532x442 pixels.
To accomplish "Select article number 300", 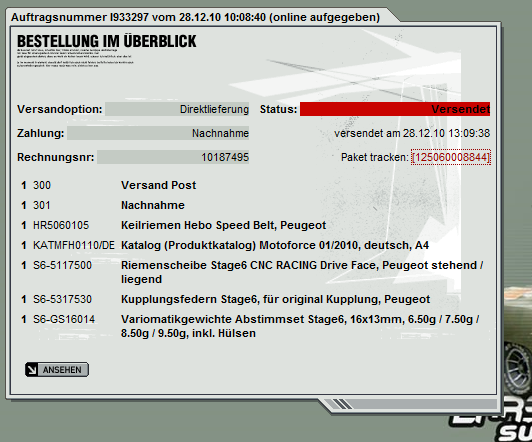I will [42, 185].
